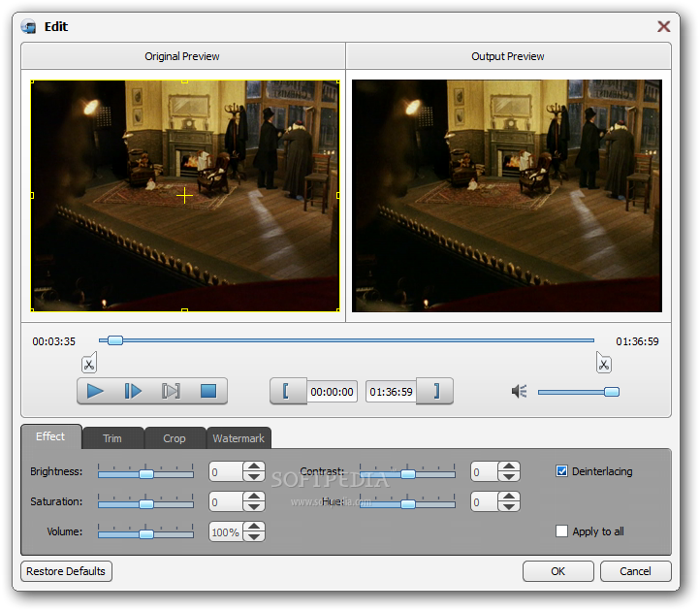
Task: Decrease Saturation with the down arrow
Action: (x=254, y=506)
